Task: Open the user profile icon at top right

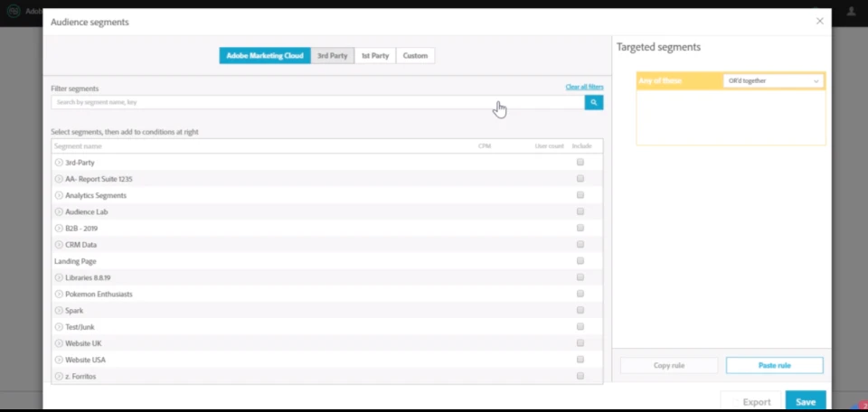Action: (x=852, y=12)
